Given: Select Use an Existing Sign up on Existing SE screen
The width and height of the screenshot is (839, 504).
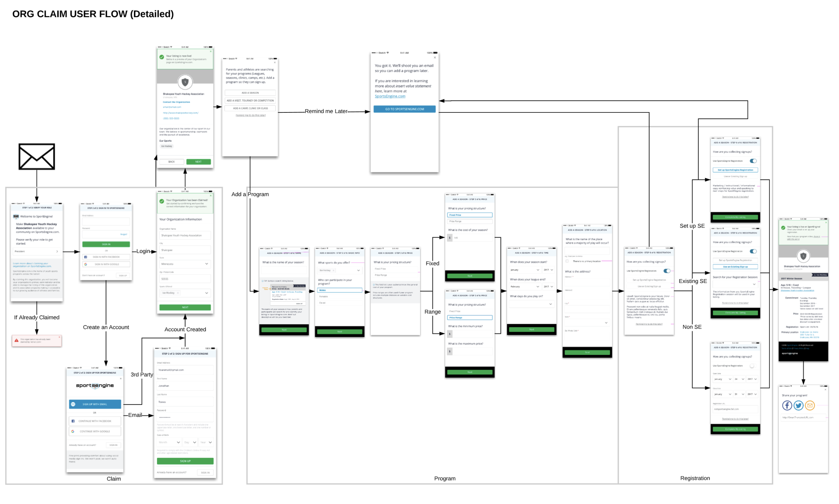Looking at the screenshot, I should click(x=735, y=267).
